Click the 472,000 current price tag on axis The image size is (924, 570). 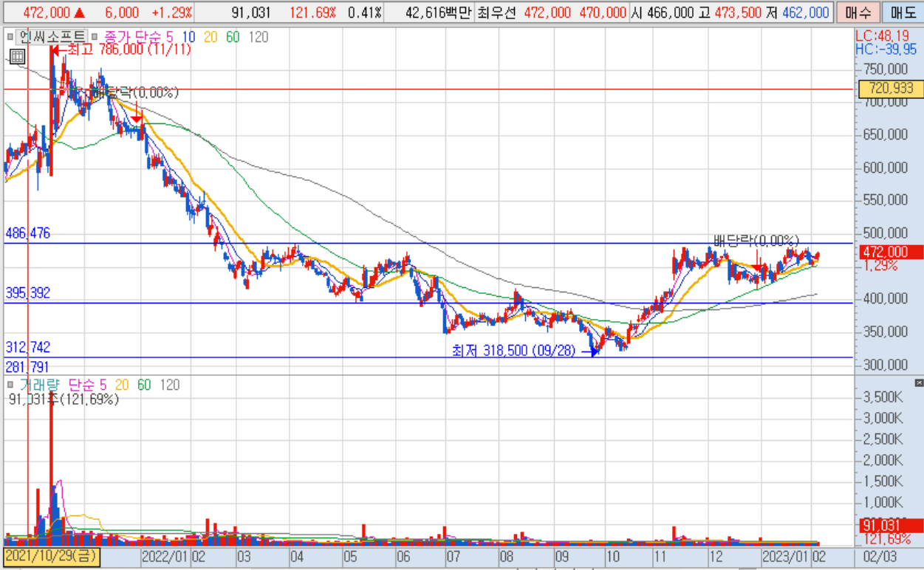(890, 252)
